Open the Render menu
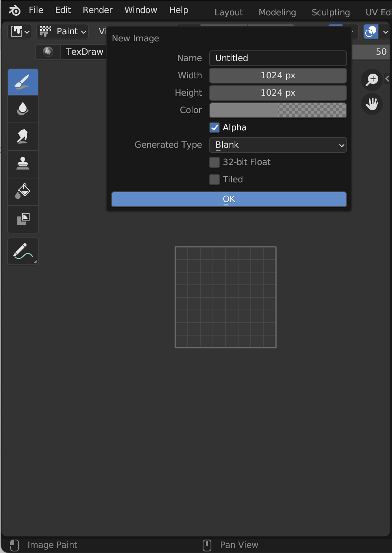 point(98,10)
